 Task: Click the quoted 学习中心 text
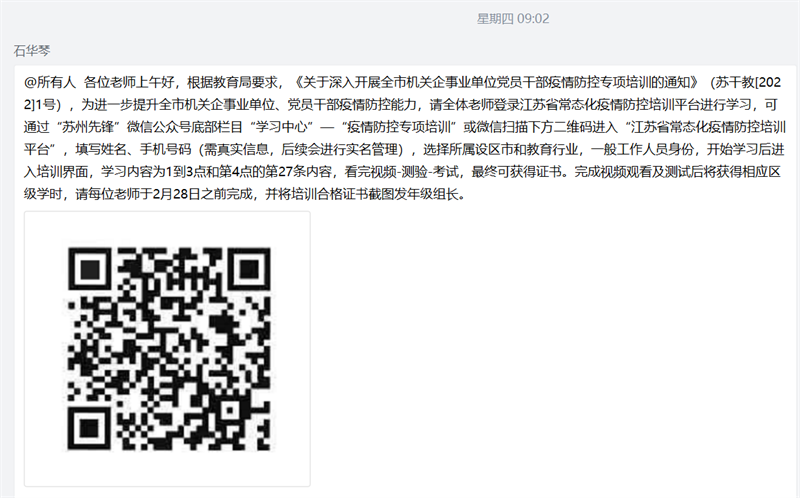pos(281,127)
